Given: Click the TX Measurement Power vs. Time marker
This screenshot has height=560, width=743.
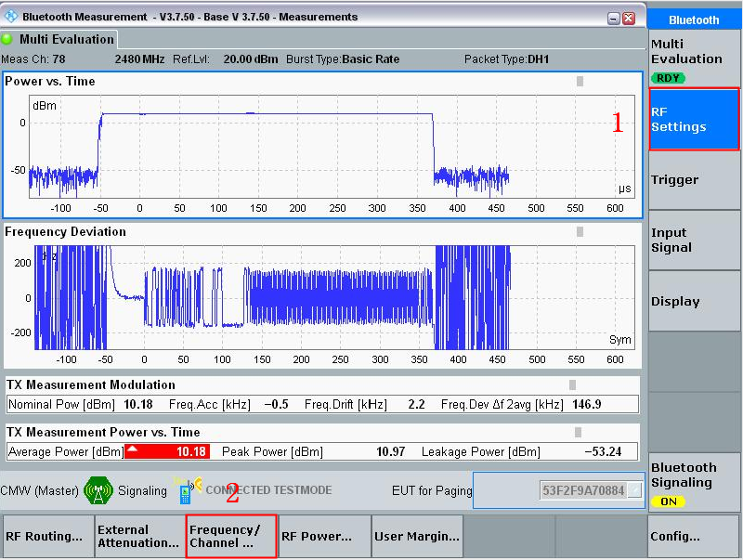Looking at the screenshot, I should (578, 432).
